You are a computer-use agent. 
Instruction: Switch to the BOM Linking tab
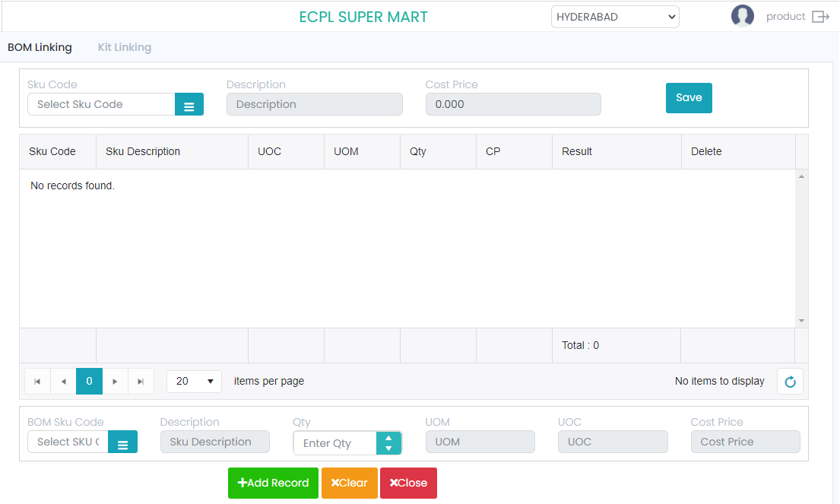(x=40, y=47)
